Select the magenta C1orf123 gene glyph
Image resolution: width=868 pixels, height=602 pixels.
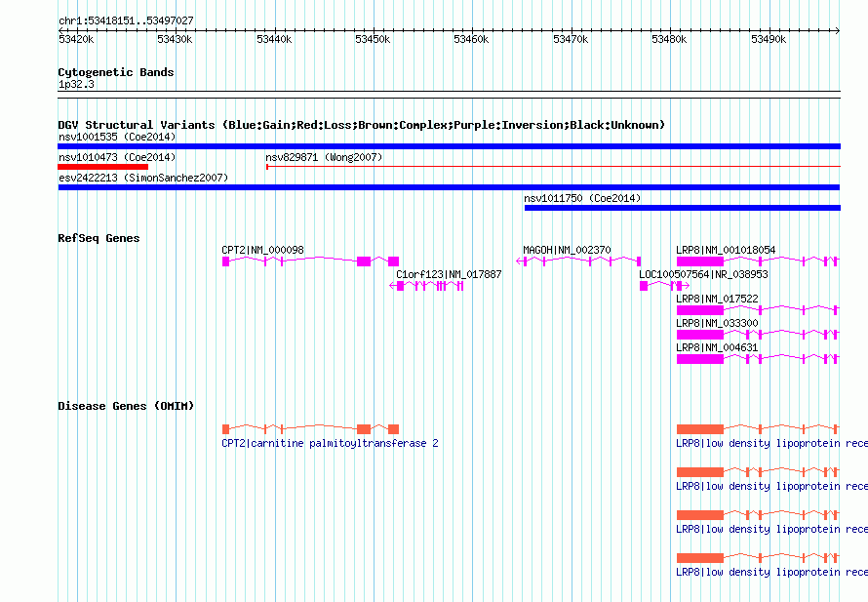[426, 286]
